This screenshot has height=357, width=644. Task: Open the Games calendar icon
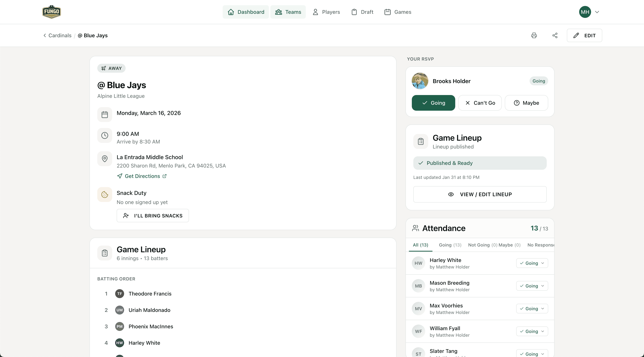coord(388,12)
